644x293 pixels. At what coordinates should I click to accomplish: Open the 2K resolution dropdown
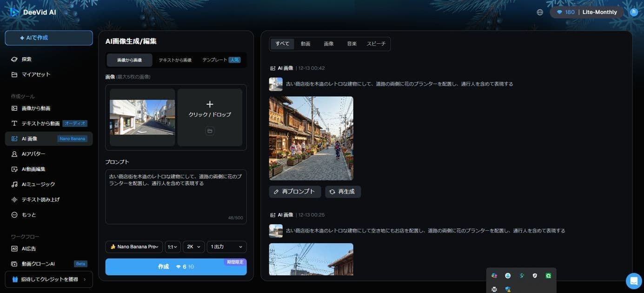(193, 247)
